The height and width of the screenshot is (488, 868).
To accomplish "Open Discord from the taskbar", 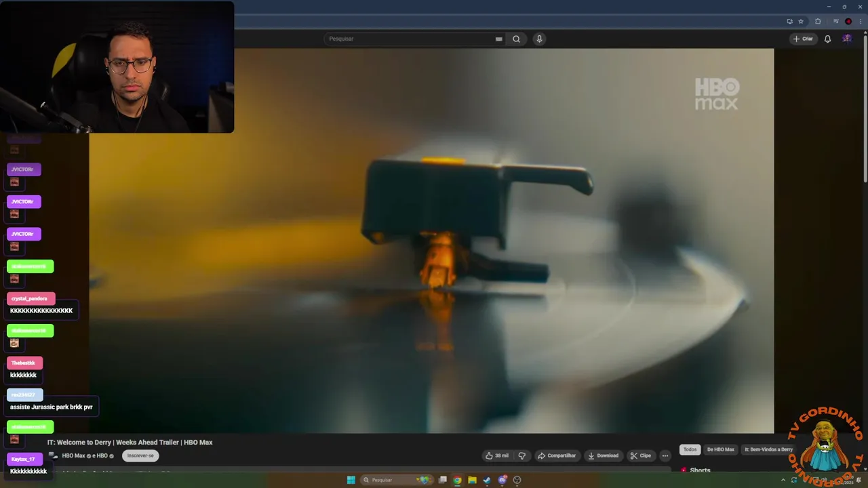I will [x=502, y=480].
